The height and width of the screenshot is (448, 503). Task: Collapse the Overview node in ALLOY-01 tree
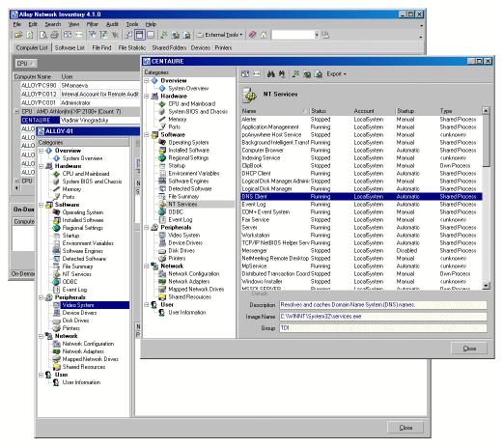pyautogui.click(x=42, y=151)
